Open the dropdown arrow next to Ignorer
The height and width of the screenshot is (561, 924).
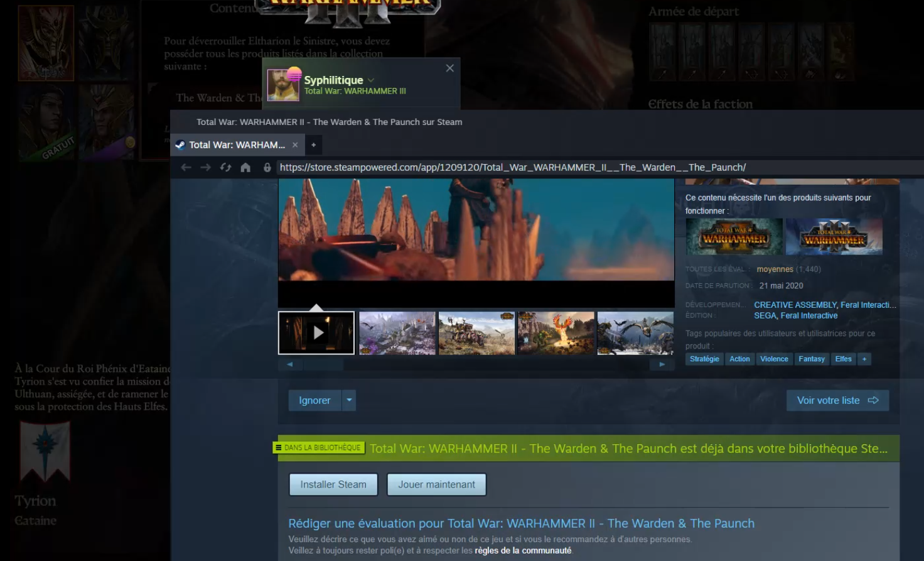pos(348,400)
